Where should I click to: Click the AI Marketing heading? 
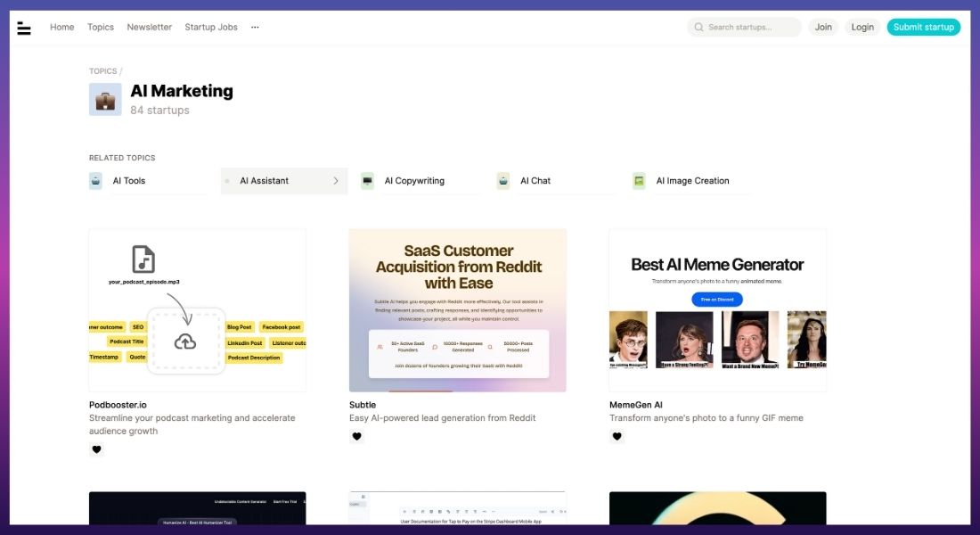pos(182,91)
